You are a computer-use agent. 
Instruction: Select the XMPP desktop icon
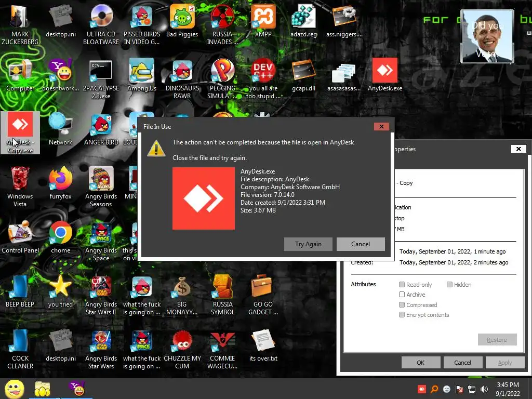(x=263, y=21)
